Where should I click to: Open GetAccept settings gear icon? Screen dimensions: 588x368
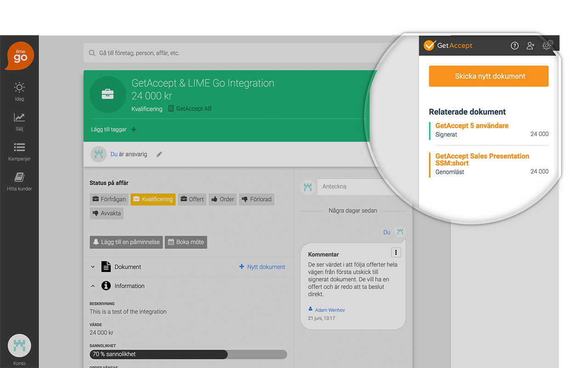[x=548, y=45]
